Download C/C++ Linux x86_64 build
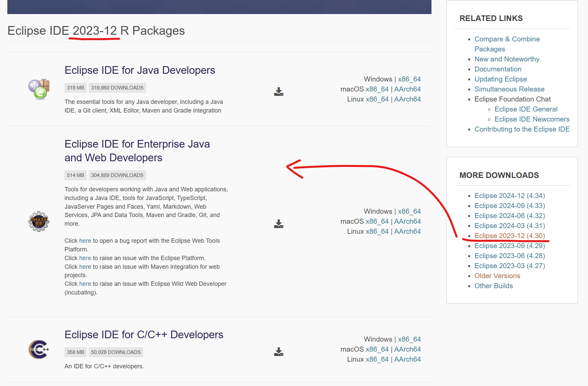 (377, 359)
